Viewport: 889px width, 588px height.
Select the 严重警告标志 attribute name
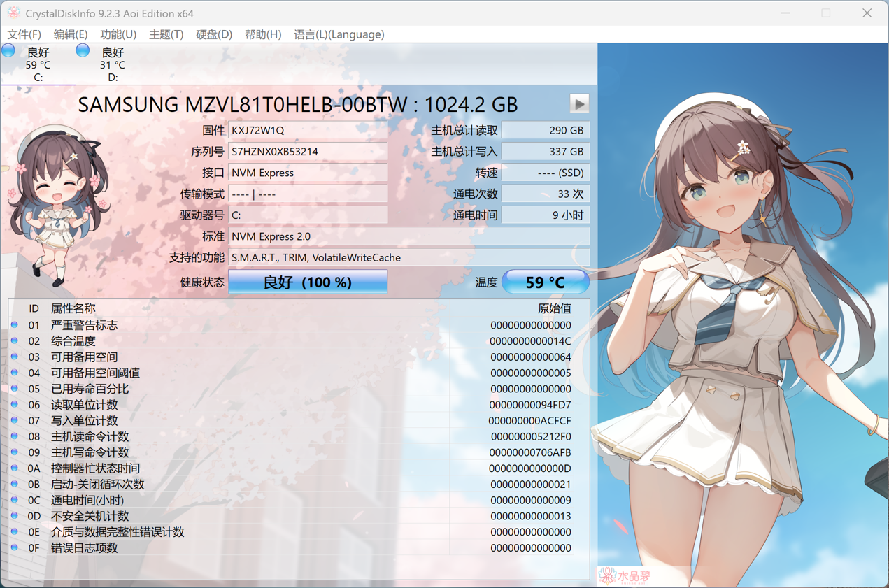tap(84, 325)
